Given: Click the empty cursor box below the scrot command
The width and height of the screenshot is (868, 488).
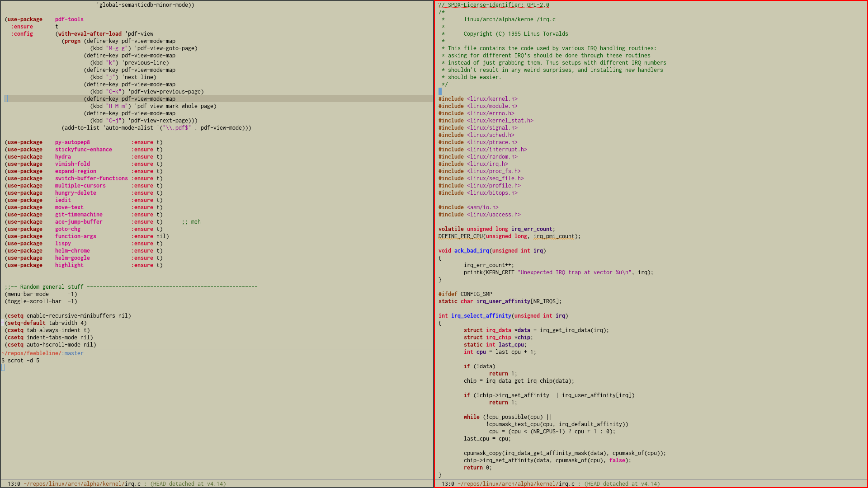Looking at the screenshot, I should click(x=3, y=367).
